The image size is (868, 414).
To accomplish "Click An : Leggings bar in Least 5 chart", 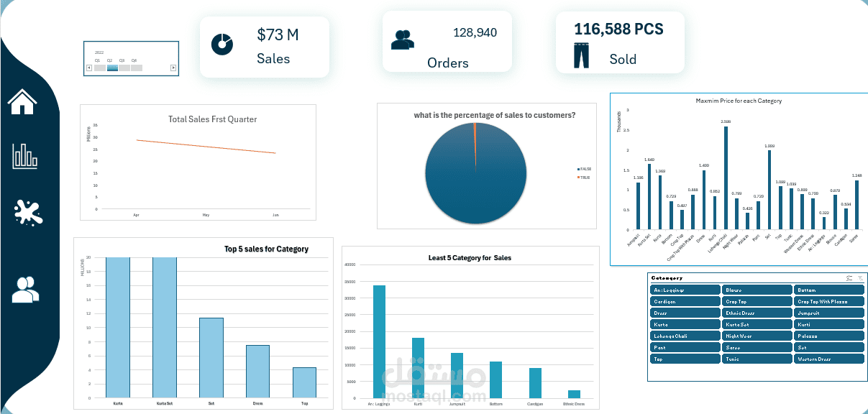I will click(x=379, y=341).
